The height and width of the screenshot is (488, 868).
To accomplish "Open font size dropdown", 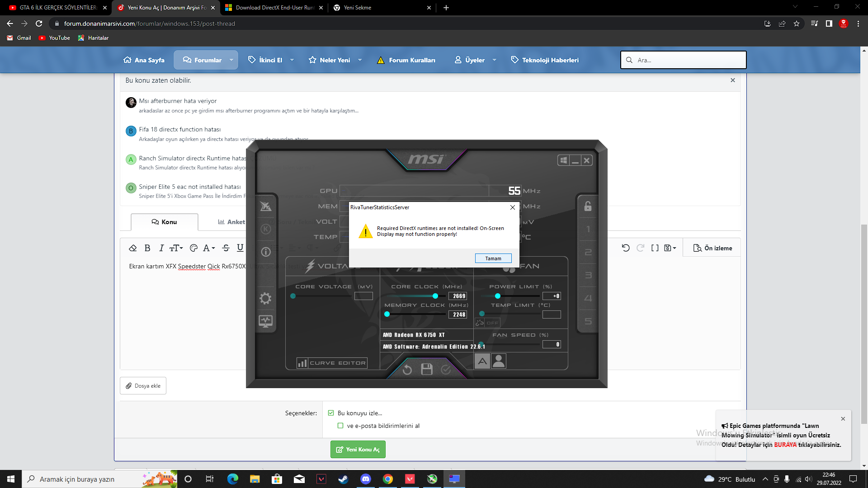I will [176, 248].
